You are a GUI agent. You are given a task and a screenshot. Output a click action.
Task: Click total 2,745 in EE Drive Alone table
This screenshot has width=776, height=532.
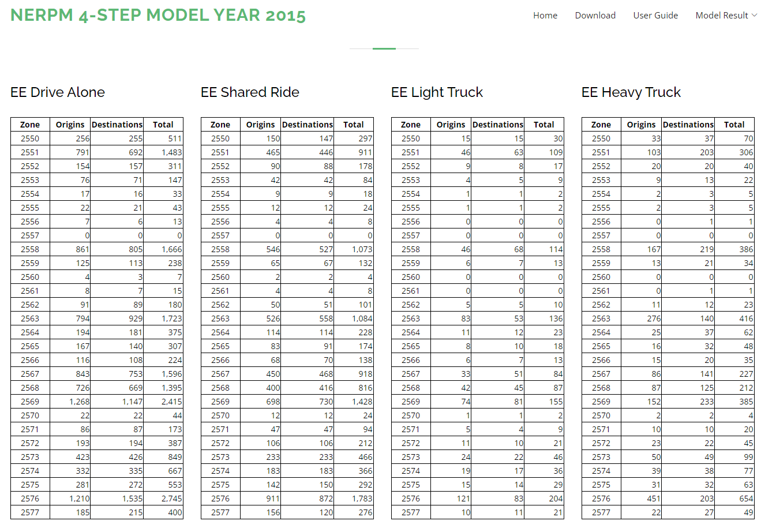pos(171,499)
